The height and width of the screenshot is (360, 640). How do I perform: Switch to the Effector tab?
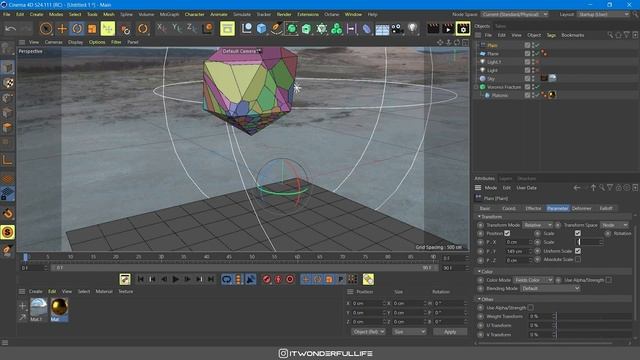coord(533,208)
